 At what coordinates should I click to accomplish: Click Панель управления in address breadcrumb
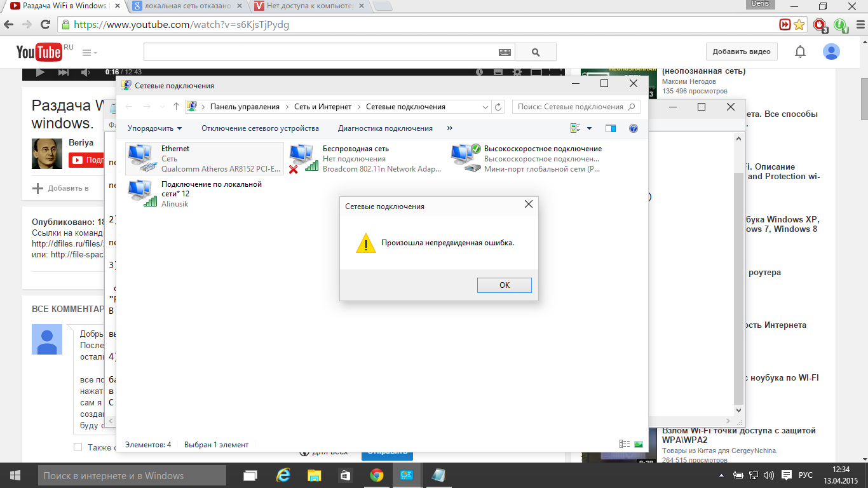pyautogui.click(x=245, y=107)
